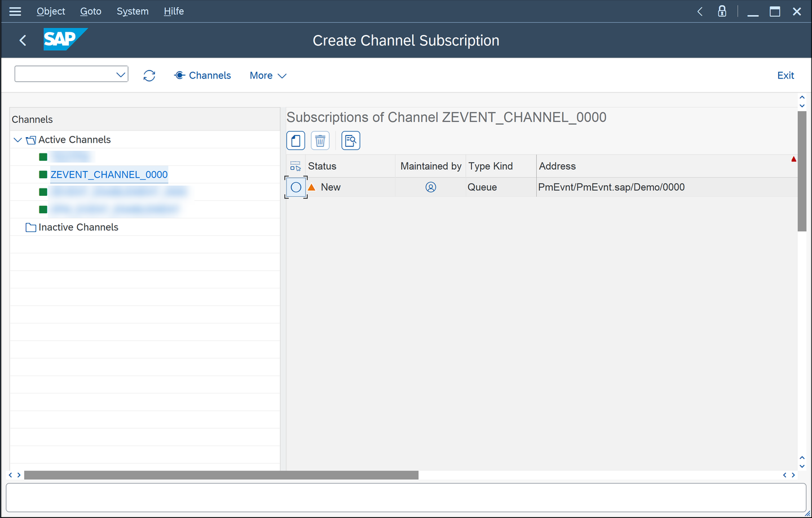
Task: Click the Exit button
Action: click(785, 76)
